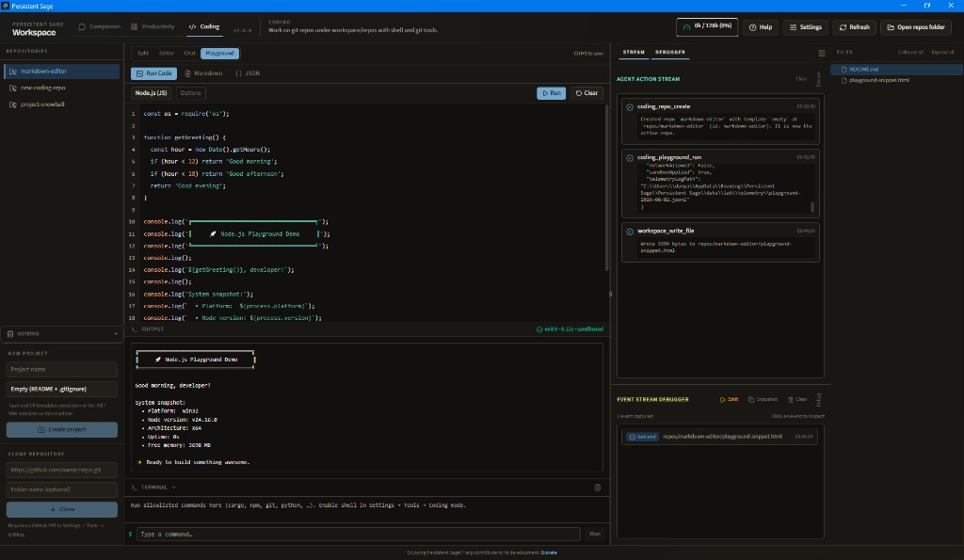Viewport: 964px width, 560px height.
Task: Click the check icon on coding_playground_run entry
Action: tap(630, 158)
